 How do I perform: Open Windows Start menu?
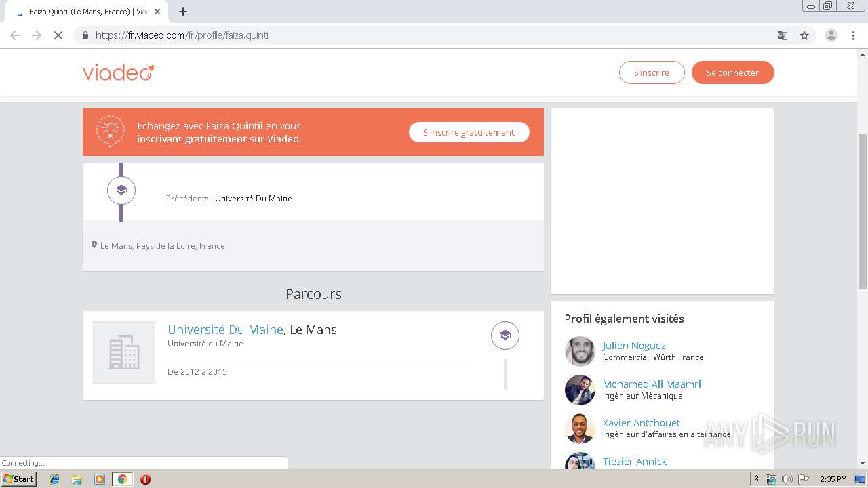click(19, 479)
